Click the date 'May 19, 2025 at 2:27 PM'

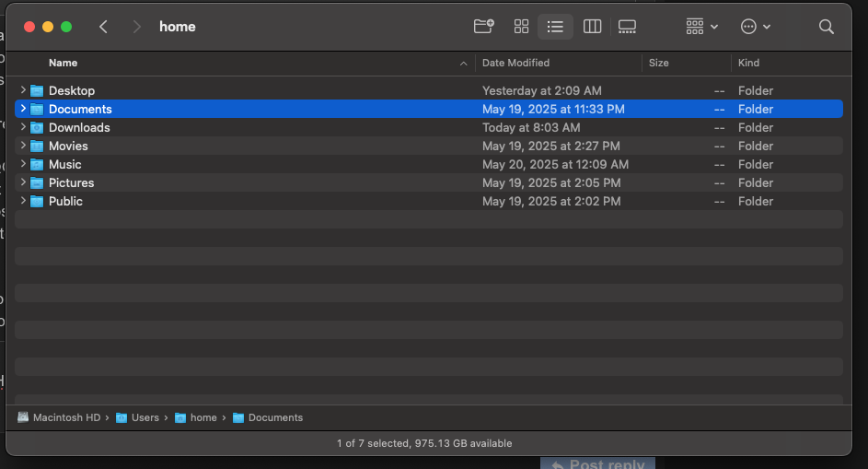[550, 146]
